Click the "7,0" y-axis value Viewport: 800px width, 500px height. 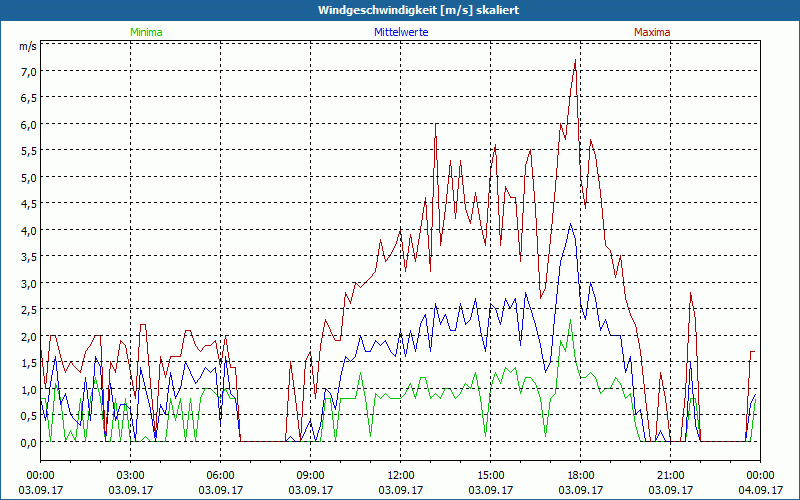tap(28, 71)
